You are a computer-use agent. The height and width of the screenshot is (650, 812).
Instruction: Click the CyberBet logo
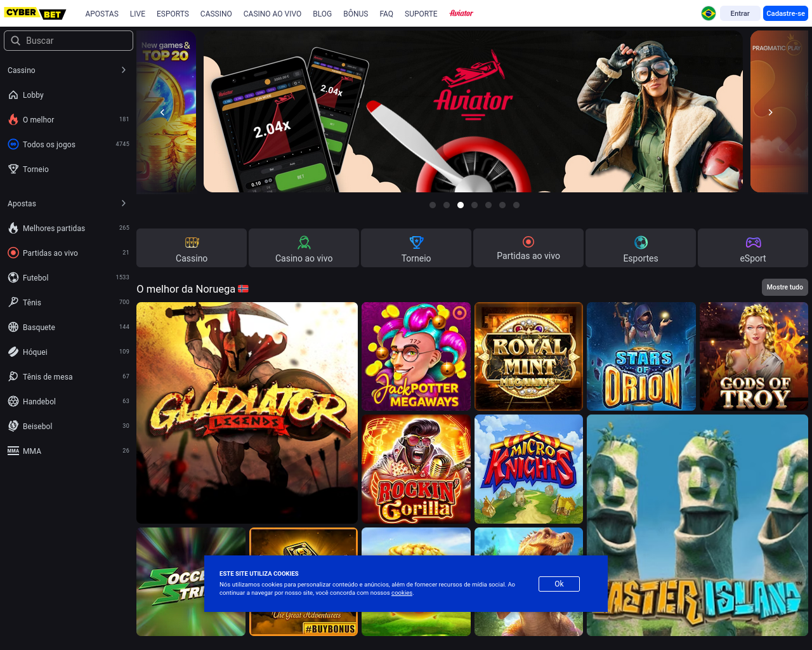pos(35,13)
